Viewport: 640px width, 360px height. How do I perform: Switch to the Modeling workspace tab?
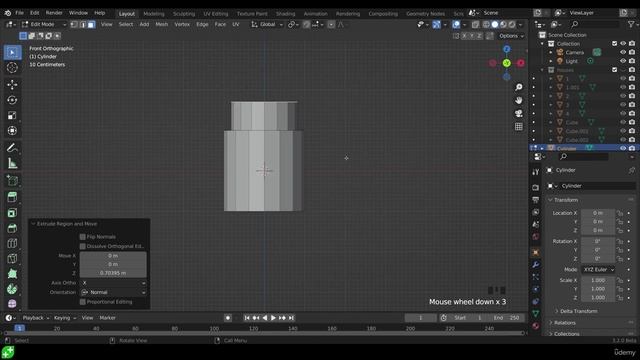pos(154,13)
